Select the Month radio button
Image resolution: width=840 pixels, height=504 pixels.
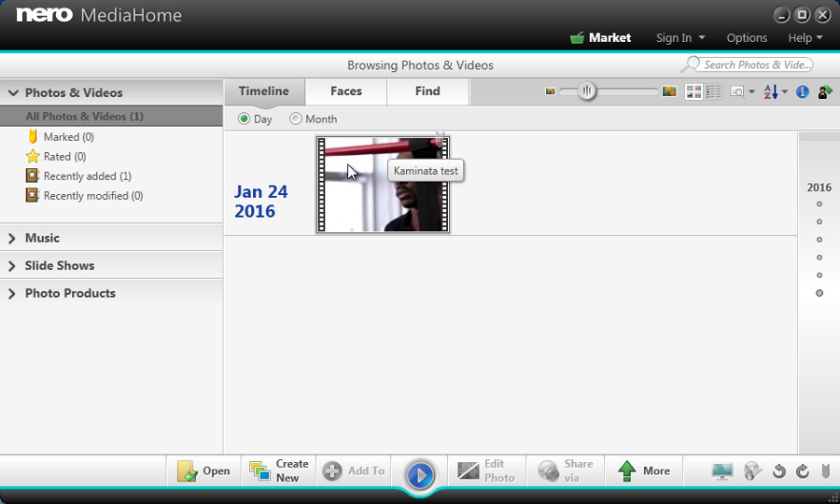[x=295, y=119]
